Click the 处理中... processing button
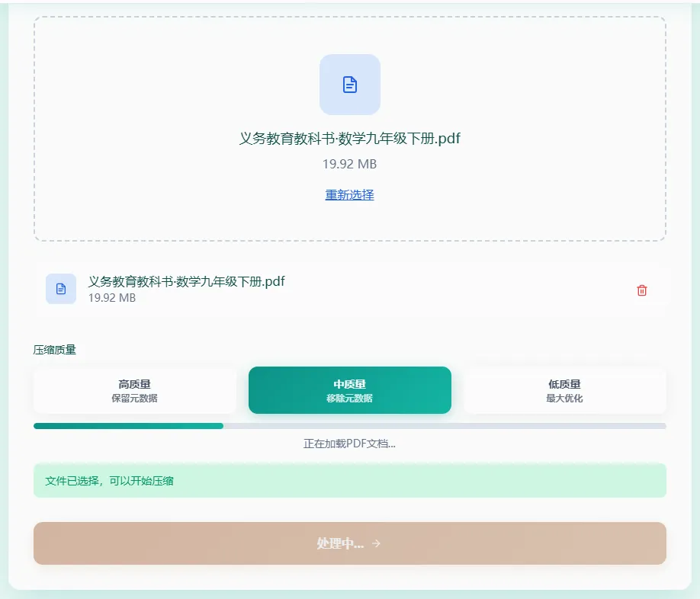This screenshot has height=599, width=700. pos(349,543)
